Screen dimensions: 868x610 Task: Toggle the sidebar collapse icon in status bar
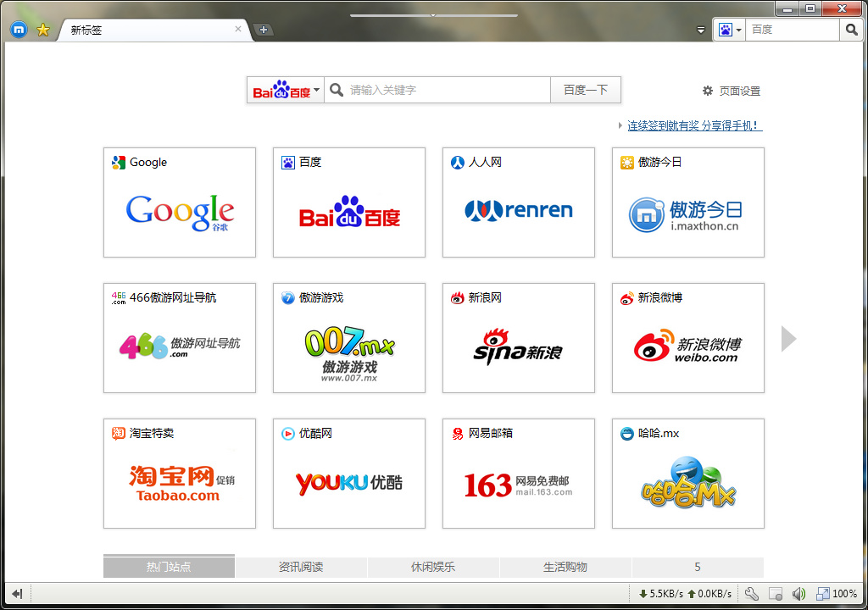pos(17,594)
